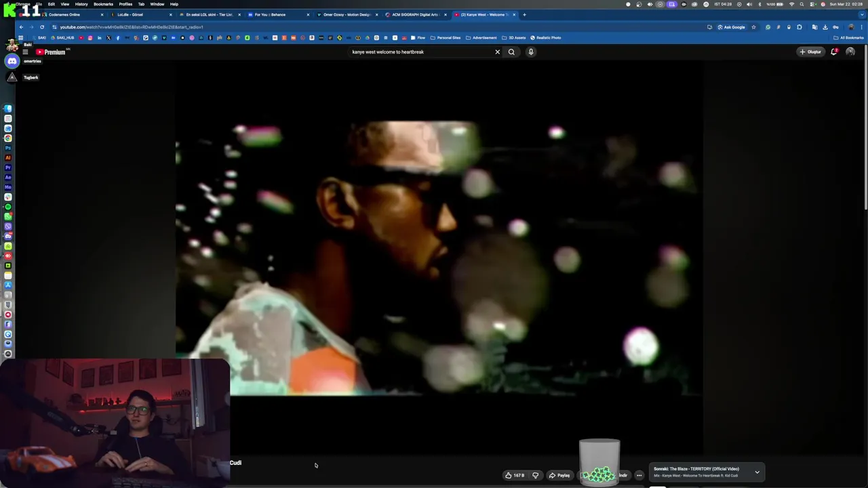Open the Photoshop app in the dock
This screenshot has height=488, width=868.
pos(8,148)
